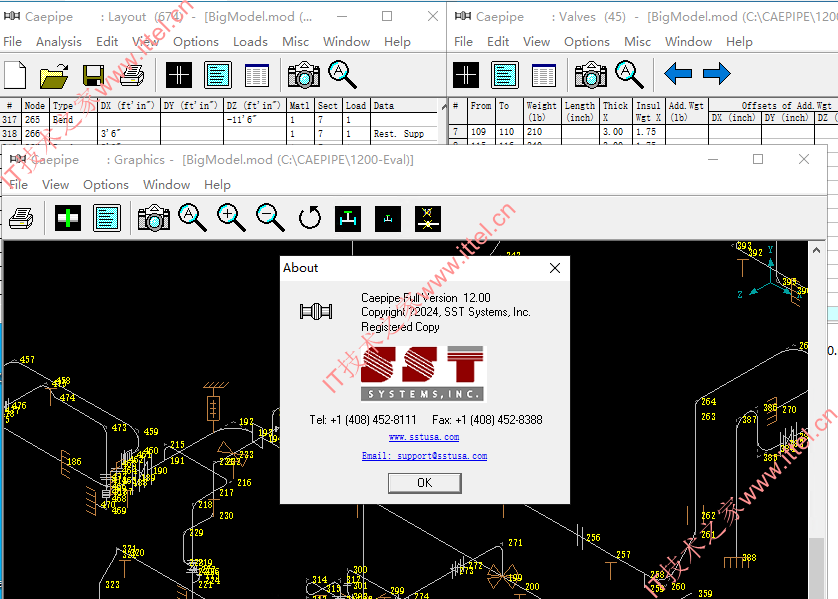Open file folder icon in Layout window
838x599 pixels.
point(54,75)
